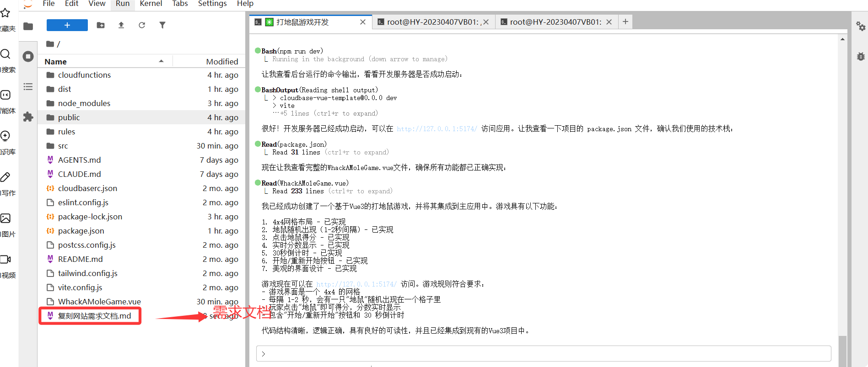
Task: Click the green status dot beside Bash(npm run dev)
Action: [x=258, y=51]
